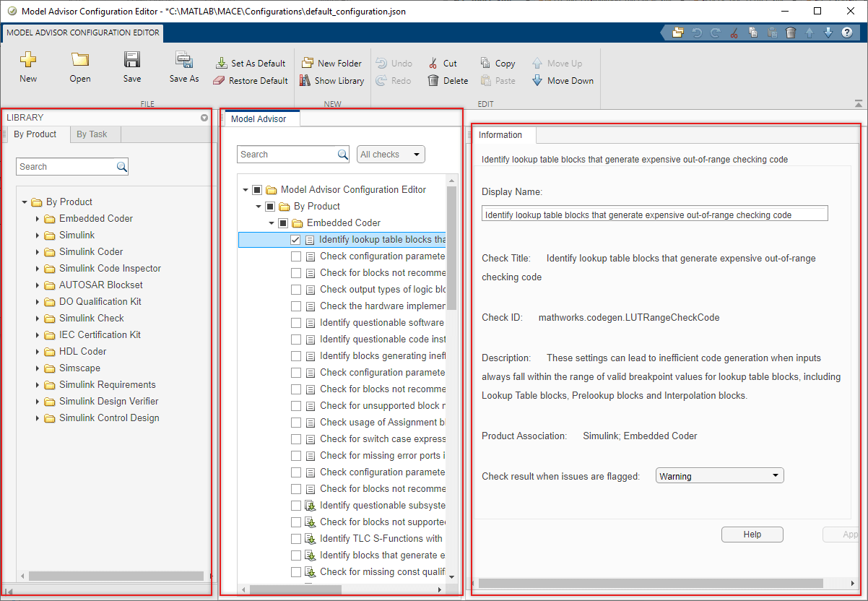Click the Open folder icon in the FILE section
Viewport: 868px width, 601px height.
80,67
